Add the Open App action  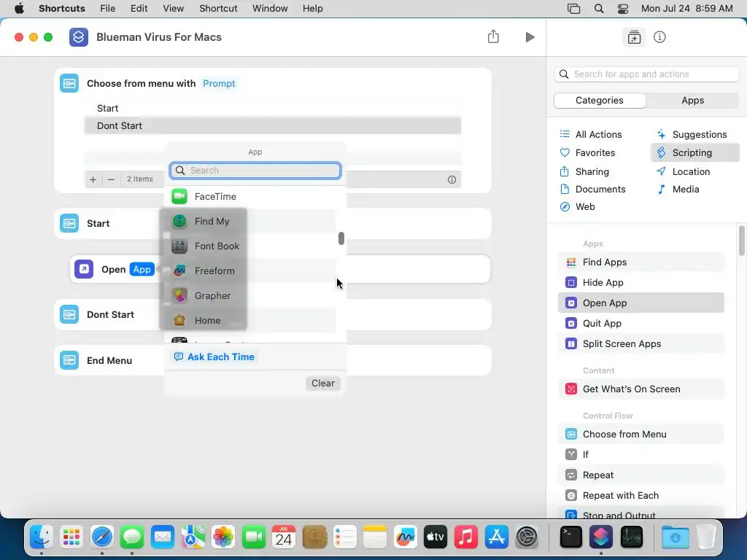(x=640, y=303)
